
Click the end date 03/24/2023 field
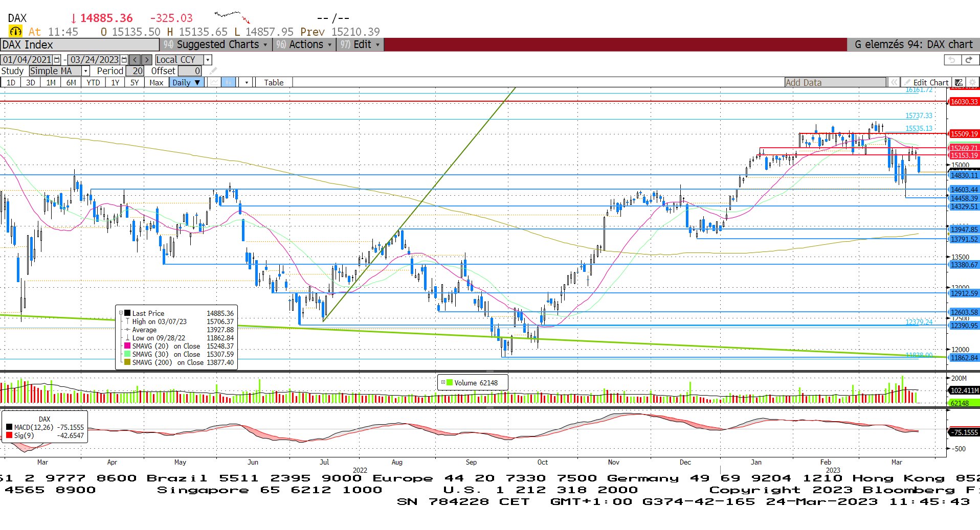[94, 60]
